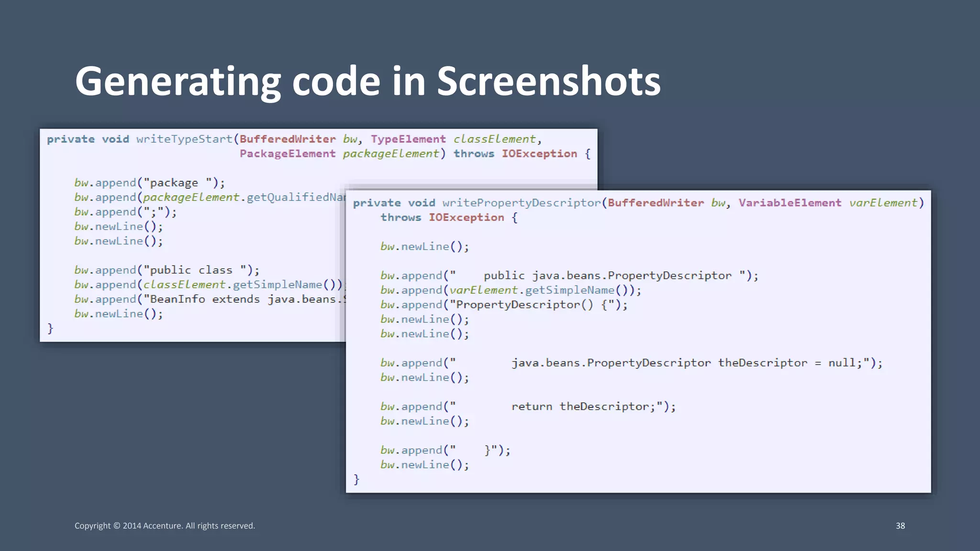
Task: Click the slide number 38
Action: click(x=900, y=526)
